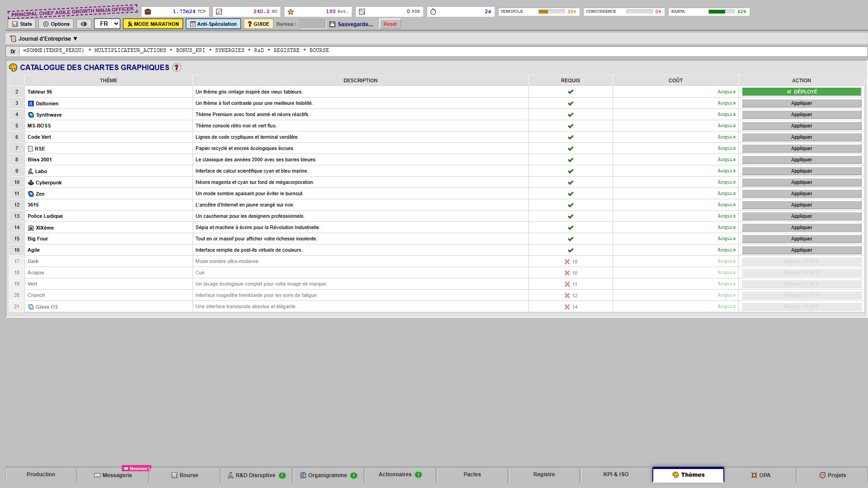This screenshot has height=488, width=868.
Task: Open the Options button
Action: [56, 24]
